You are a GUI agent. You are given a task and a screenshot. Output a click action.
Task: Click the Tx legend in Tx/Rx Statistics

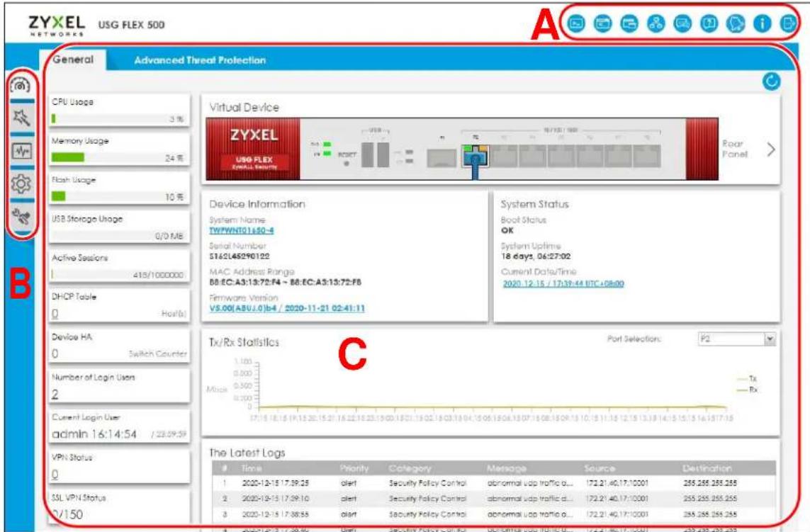click(x=747, y=378)
